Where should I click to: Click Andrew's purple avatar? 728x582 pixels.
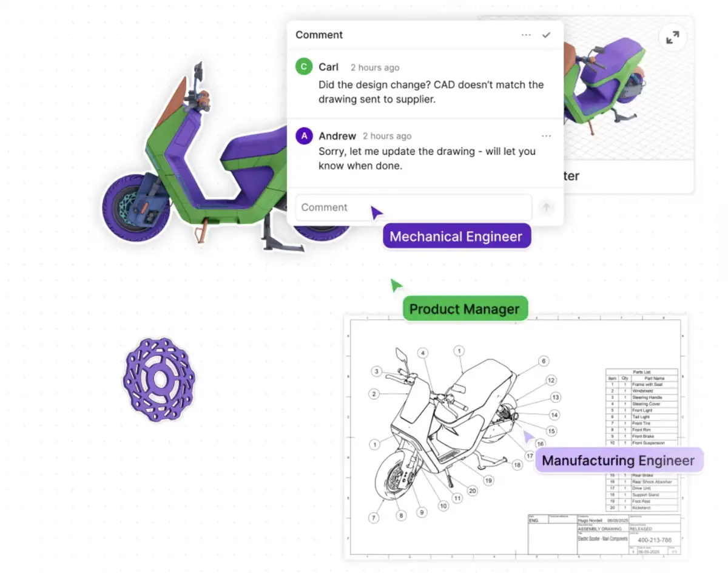coord(304,135)
